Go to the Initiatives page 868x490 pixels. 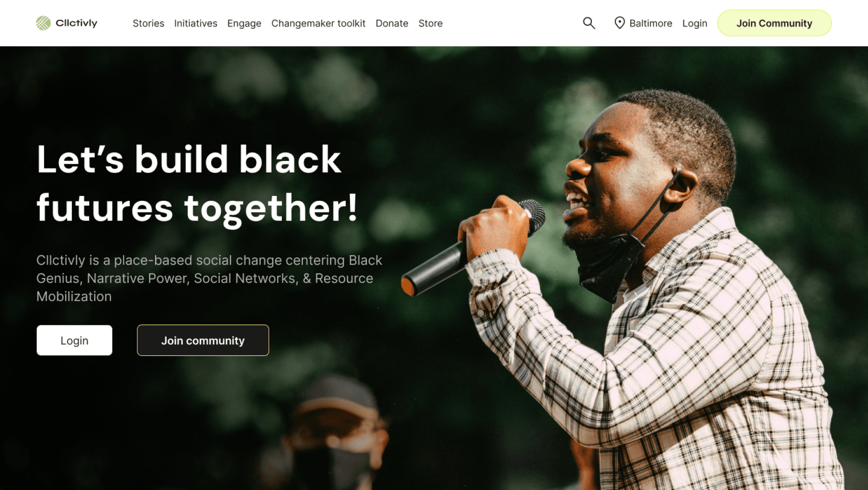click(195, 23)
